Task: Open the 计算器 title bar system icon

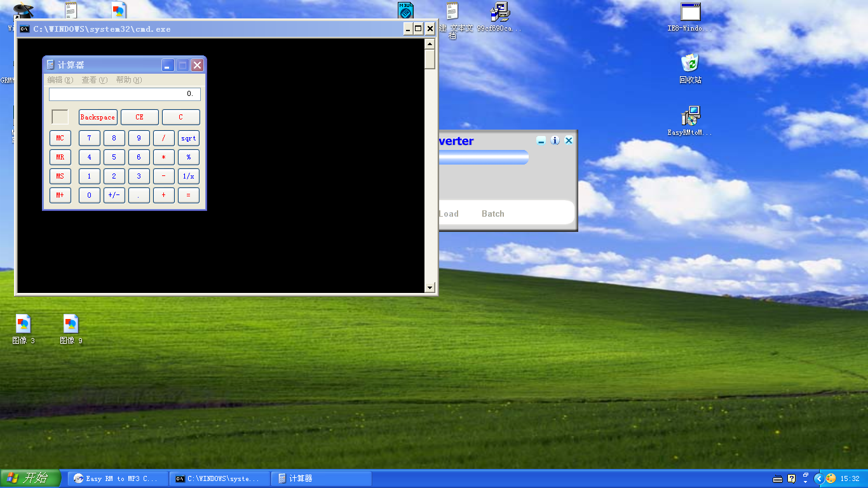Action: (50, 65)
